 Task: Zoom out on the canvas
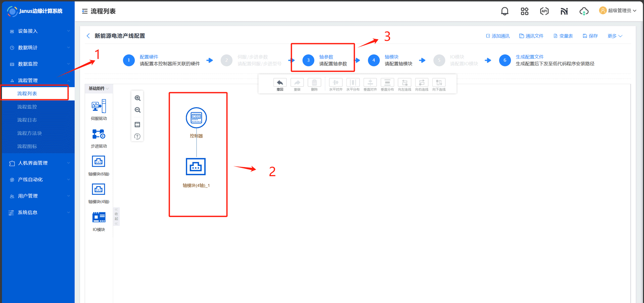(x=138, y=110)
